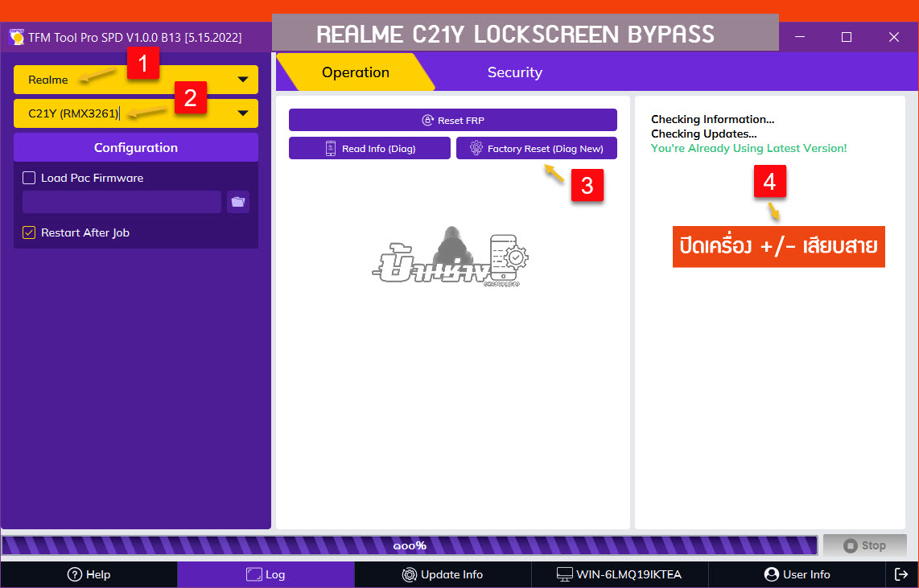Click the Stop button
This screenshot has width=919, height=588.
(865, 545)
